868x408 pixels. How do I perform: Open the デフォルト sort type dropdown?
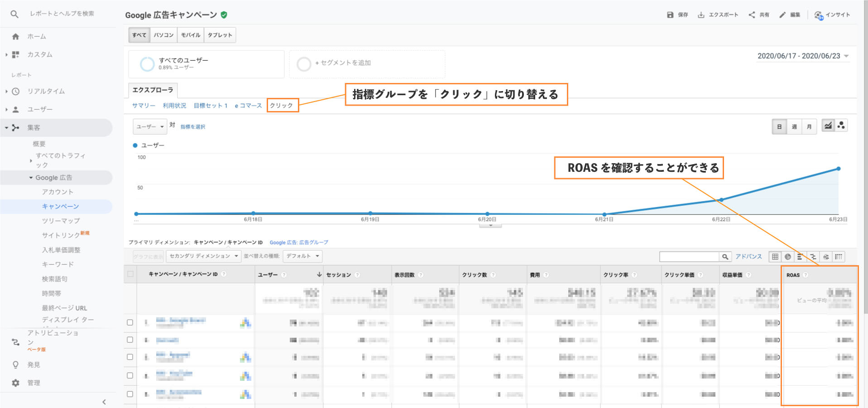click(x=302, y=256)
